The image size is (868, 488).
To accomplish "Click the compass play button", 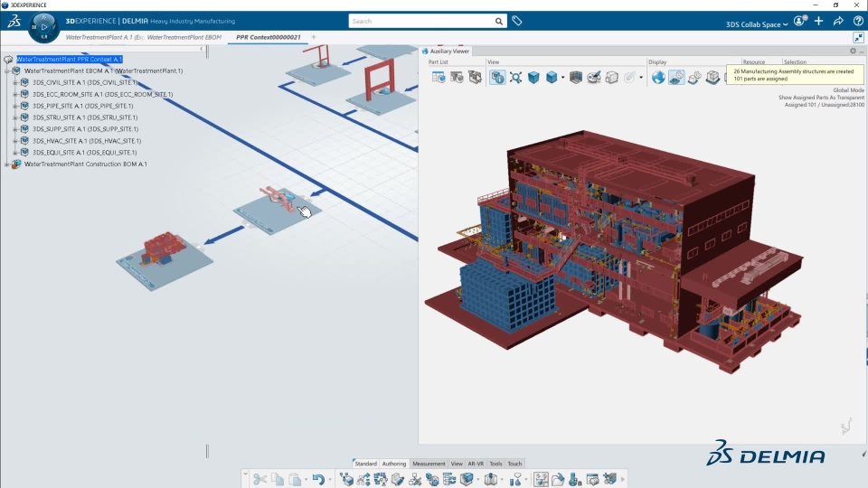I will [x=43, y=26].
